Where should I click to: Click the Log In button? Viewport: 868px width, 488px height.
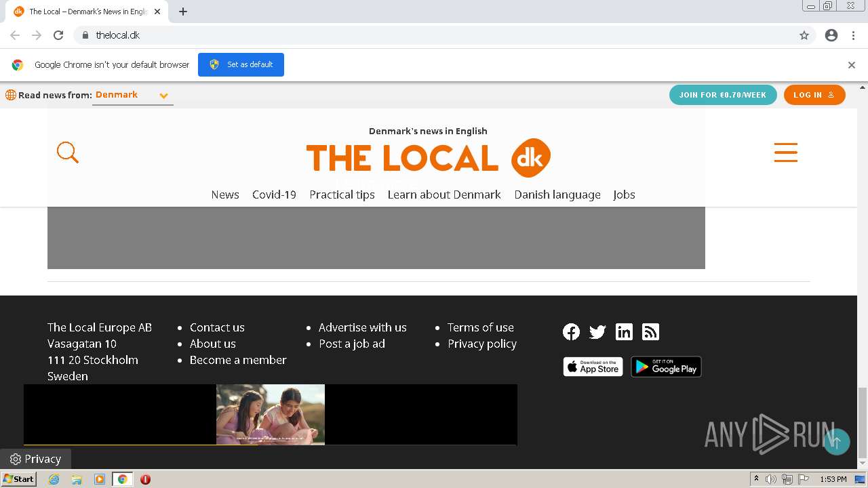click(x=814, y=95)
